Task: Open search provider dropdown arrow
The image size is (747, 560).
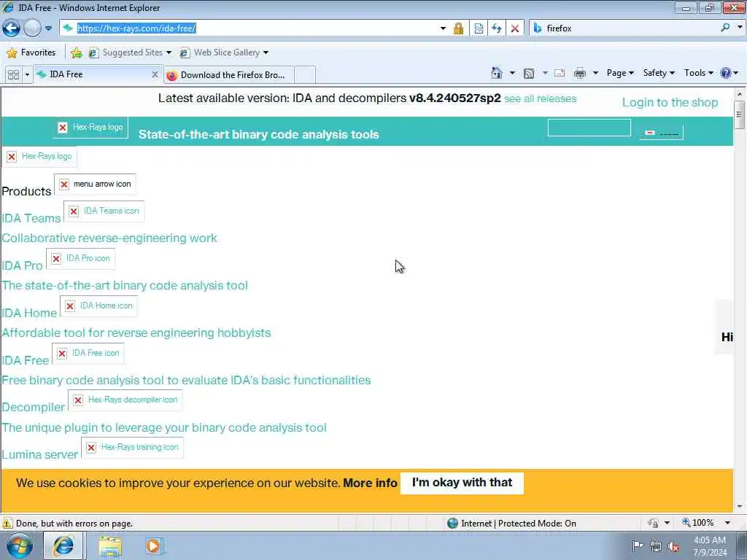Action: point(740,28)
